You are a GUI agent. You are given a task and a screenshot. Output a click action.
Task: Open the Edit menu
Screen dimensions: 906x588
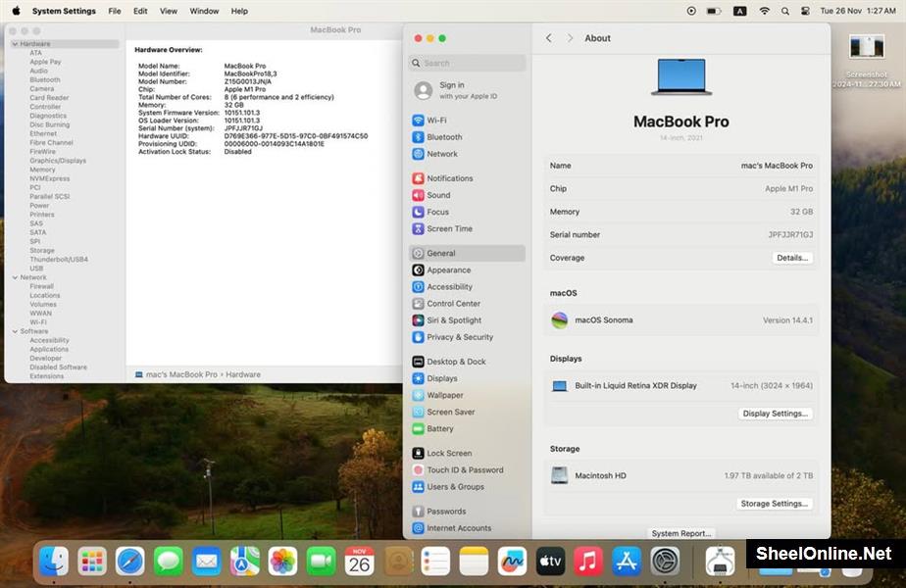(140, 11)
